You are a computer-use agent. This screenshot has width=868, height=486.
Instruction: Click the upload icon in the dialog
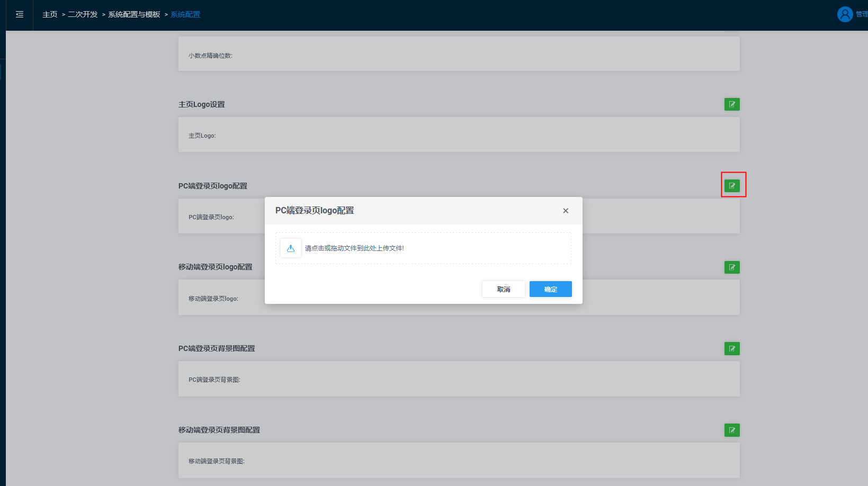291,248
